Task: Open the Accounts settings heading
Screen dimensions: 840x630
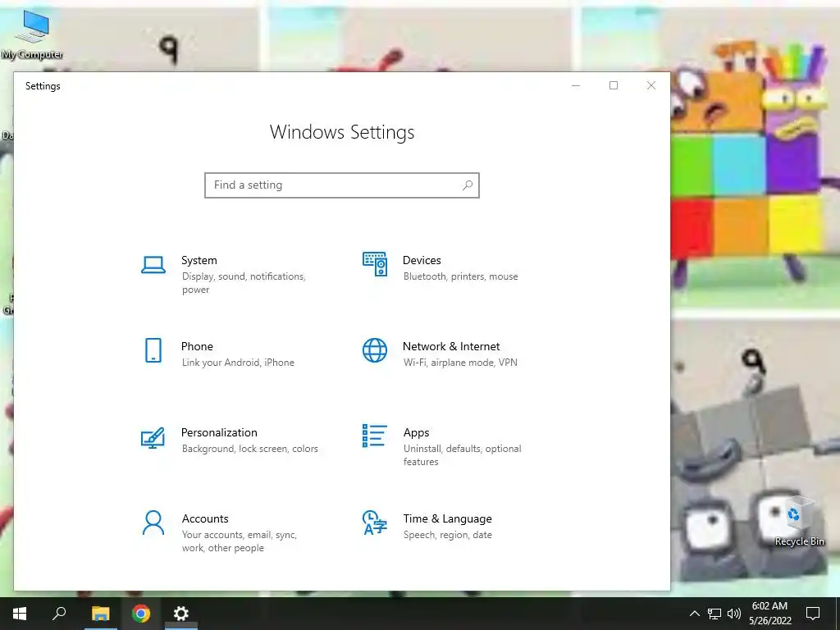Action: click(205, 518)
